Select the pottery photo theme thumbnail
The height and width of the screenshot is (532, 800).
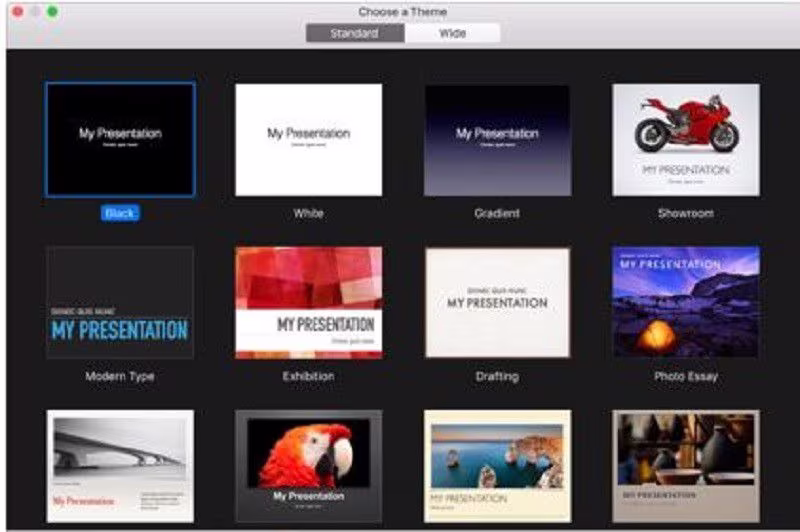tap(686, 466)
